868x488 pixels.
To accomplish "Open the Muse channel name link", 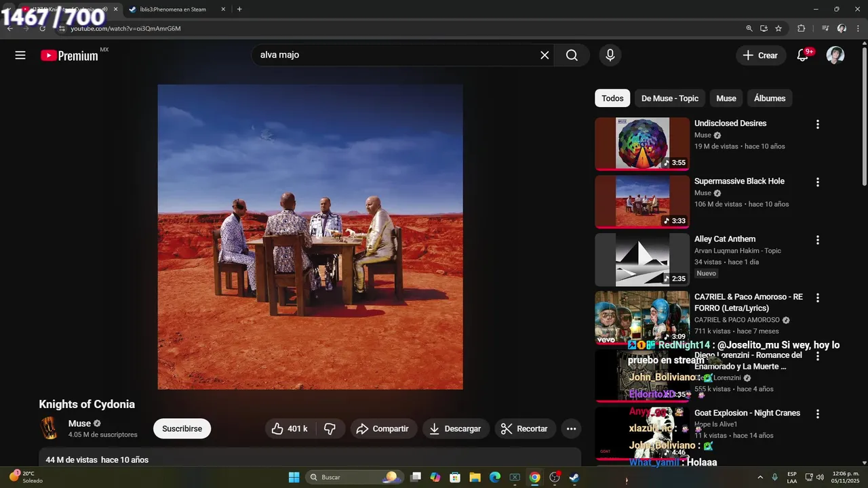I will click(79, 424).
